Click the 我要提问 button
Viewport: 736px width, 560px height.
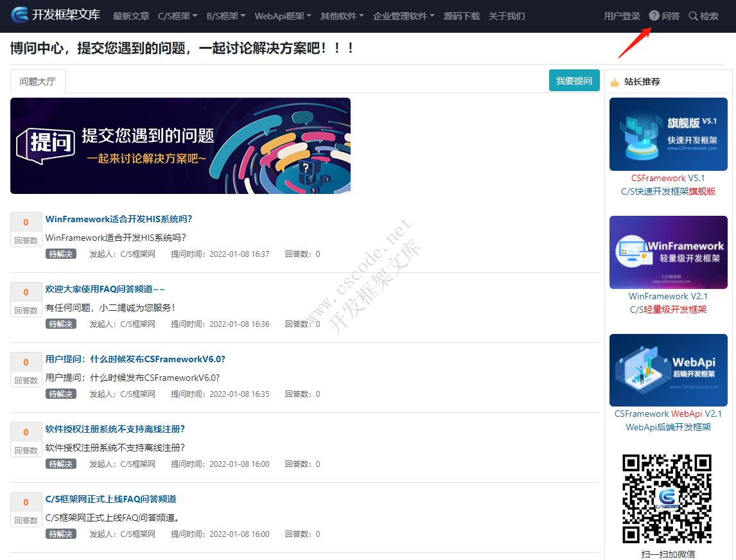[x=574, y=80]
